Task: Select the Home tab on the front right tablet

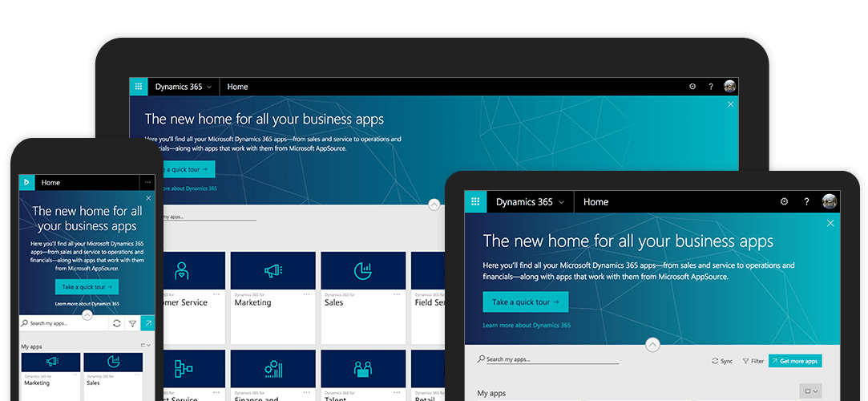Action: tap(596, 202)
